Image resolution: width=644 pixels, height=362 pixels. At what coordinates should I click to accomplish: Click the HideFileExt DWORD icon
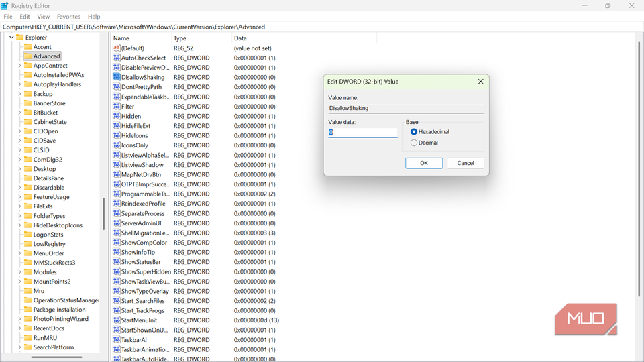(117, 126)
